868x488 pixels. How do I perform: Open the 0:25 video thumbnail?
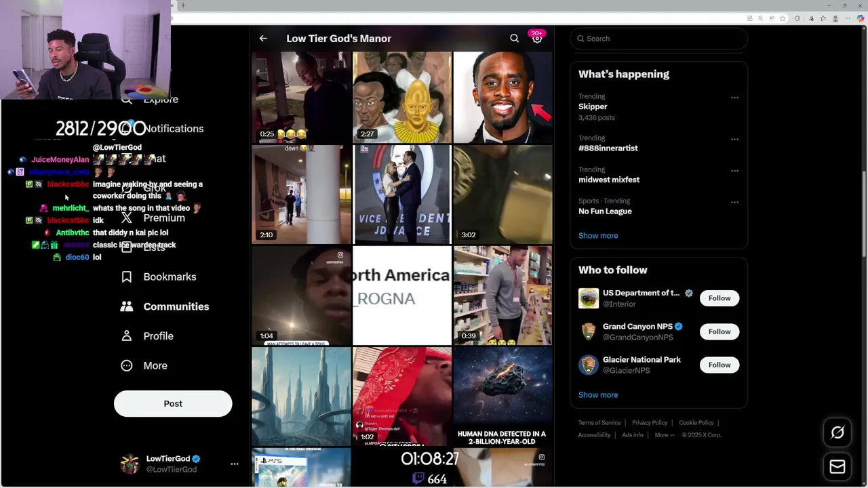click(302, 97)
